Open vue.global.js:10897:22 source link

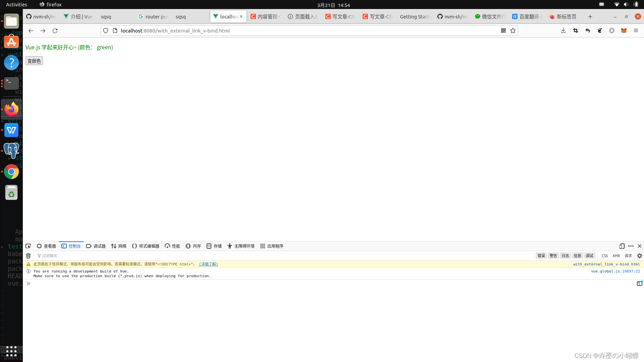click(x=615, y=271)
